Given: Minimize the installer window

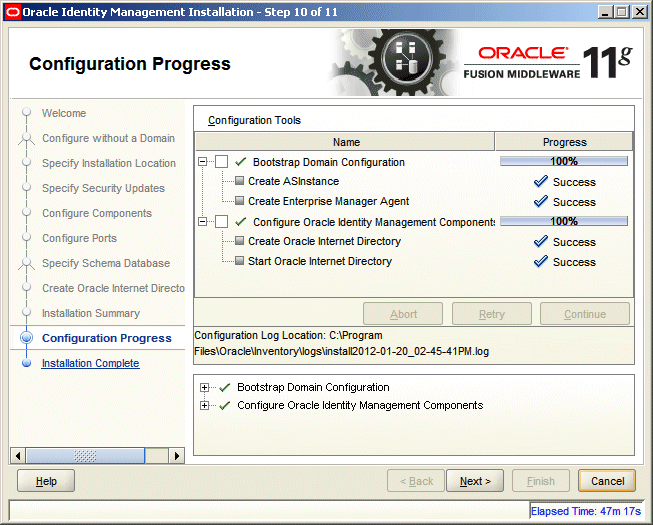Looking at the screenshot, I should tap(605, 12).
